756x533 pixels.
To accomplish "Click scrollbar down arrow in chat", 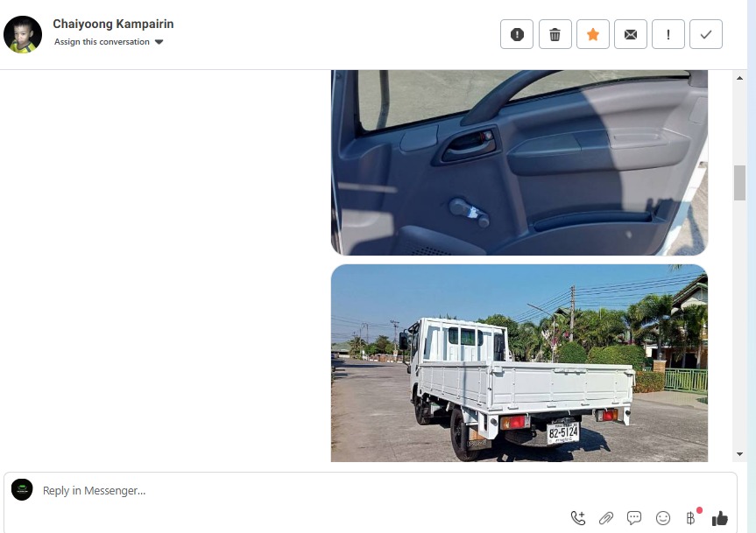I will [x=739, y=453].
